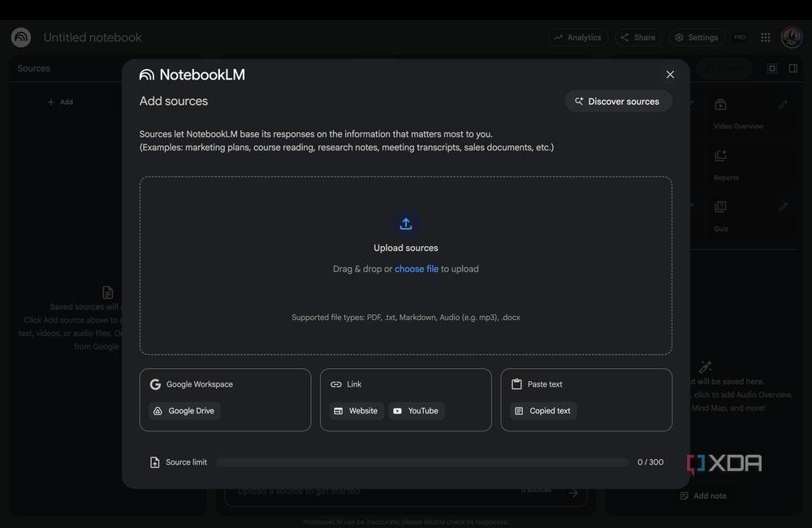The width and height of the screenshot is (812, 528).
Task: Click the Copied text document icon
Action: click(x=518, y=411)
